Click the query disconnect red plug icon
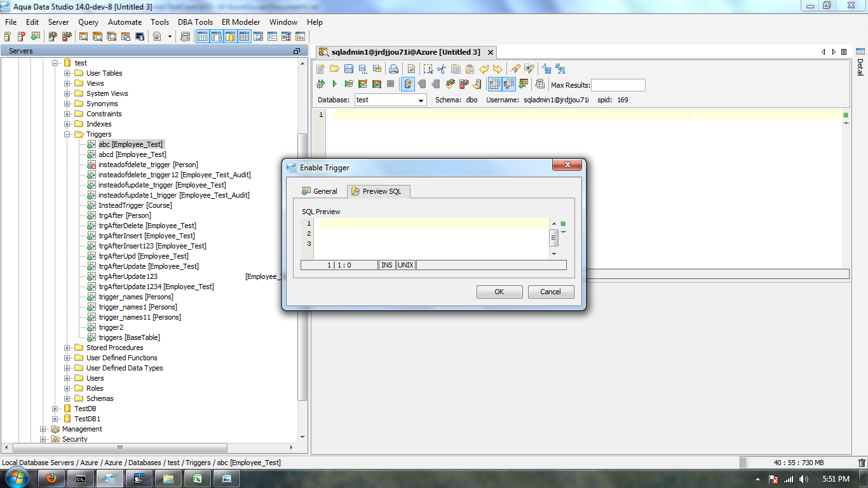 [x=464, y=84]
